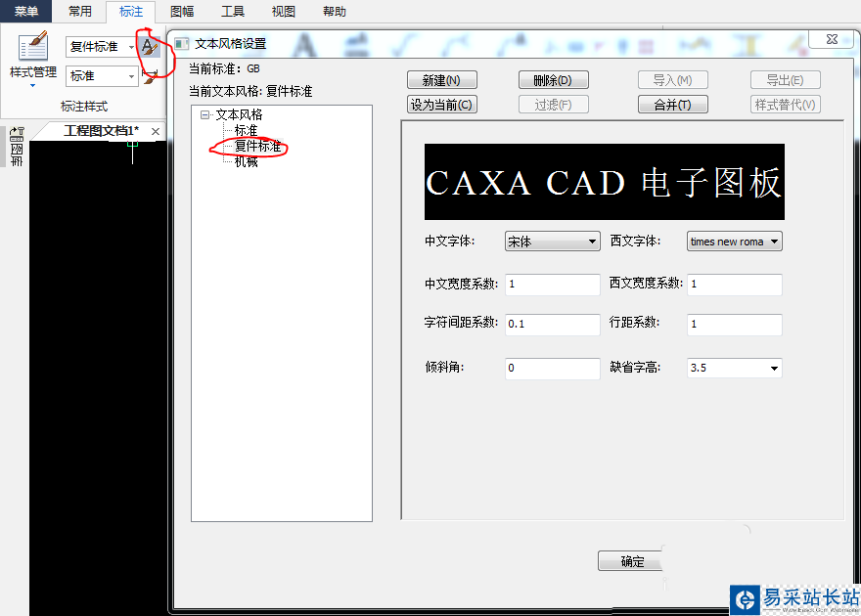
Task: Click the 新建(N) button
Action: tap(441, 80)
